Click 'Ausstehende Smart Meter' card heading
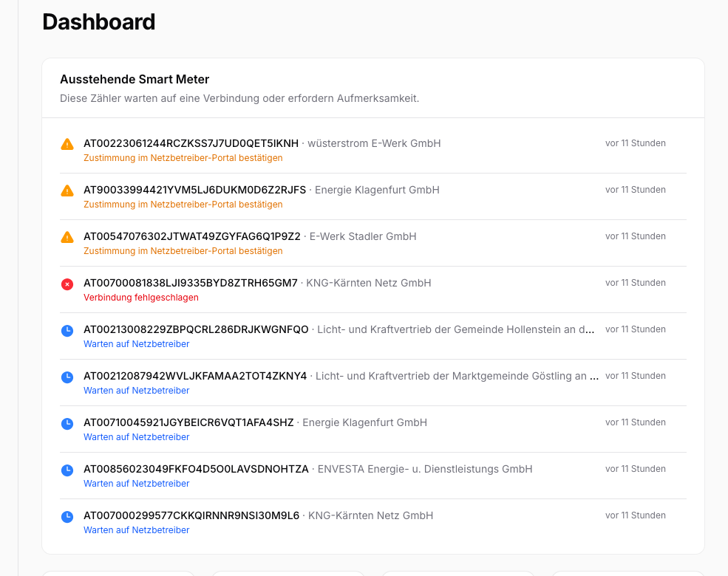This screenshot has width=728, height=576. [135, 79]
